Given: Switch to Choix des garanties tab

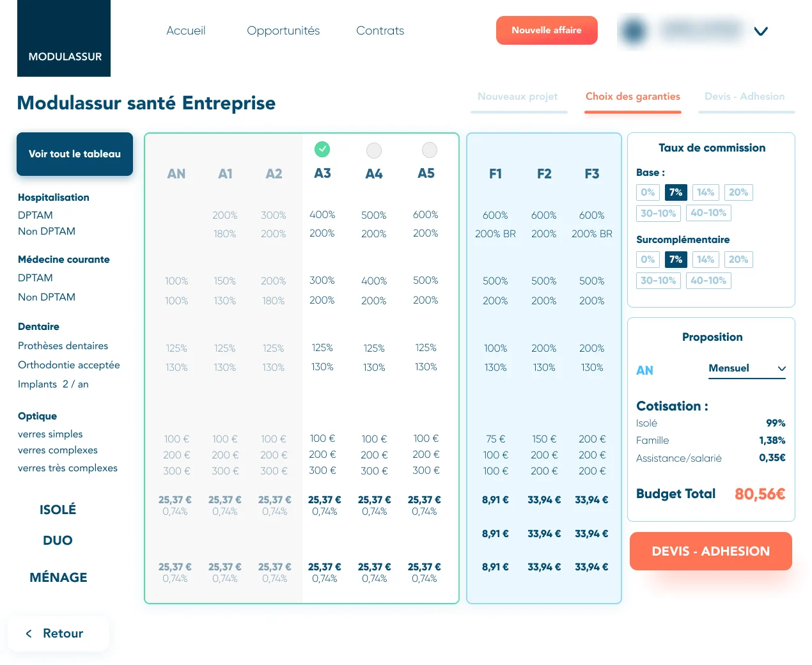Looking at the screenshot, I should click(633, 97).
